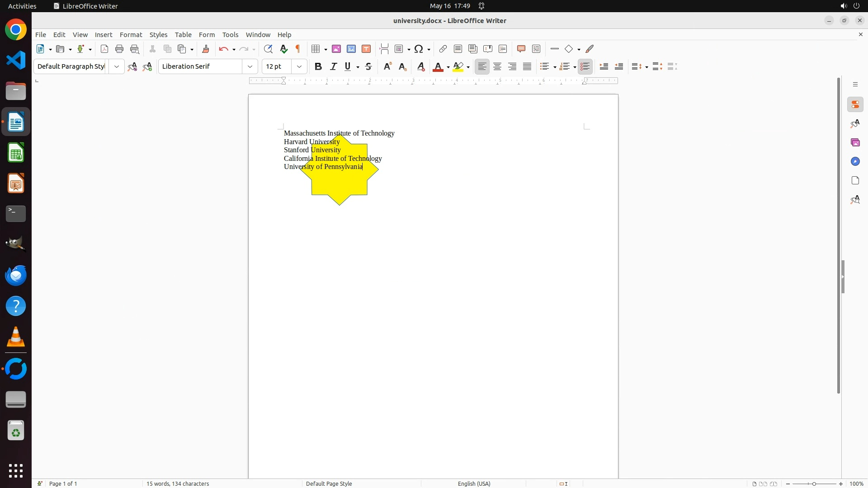Toggle Bold formatting
Image resolution: width=868 pixels, height=488 pixels.
click(x=318, y=67)
